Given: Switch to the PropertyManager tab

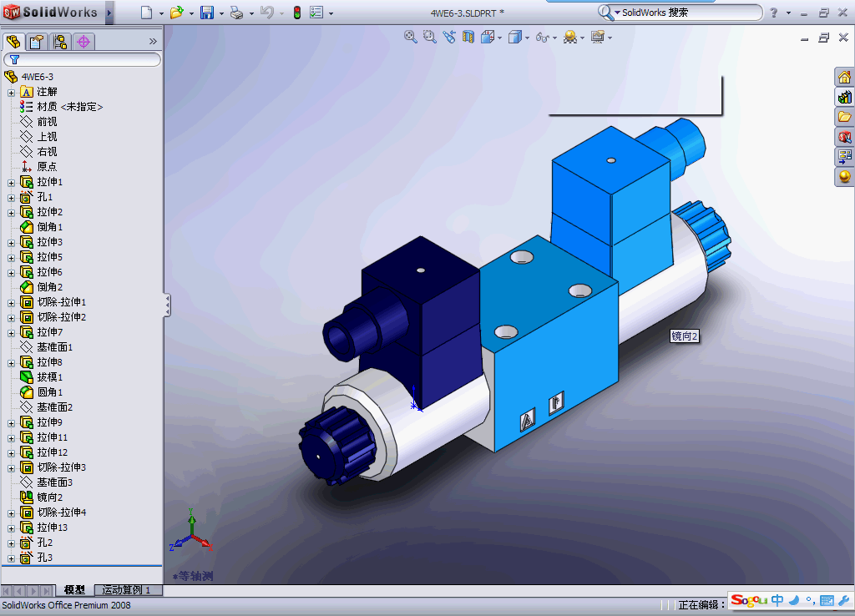Looking at the screenshot, I should 37,42.
